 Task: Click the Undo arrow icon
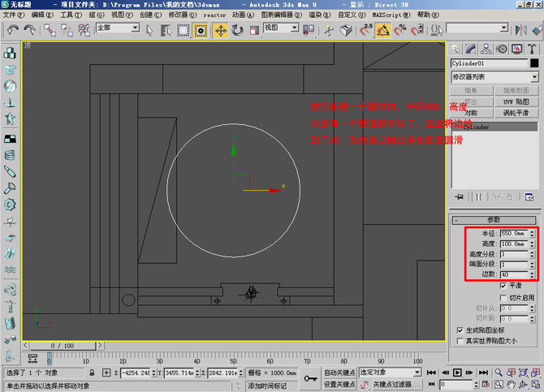[13, 30]
